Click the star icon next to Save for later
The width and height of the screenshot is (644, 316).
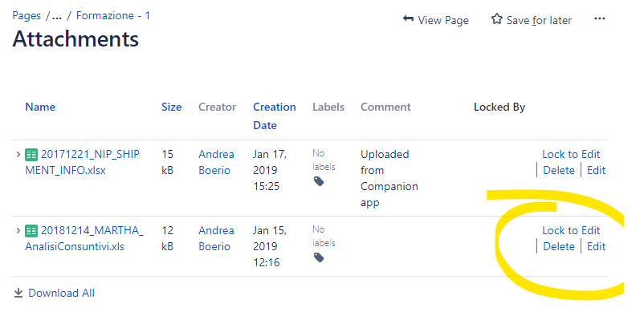(x=496, y=19)
